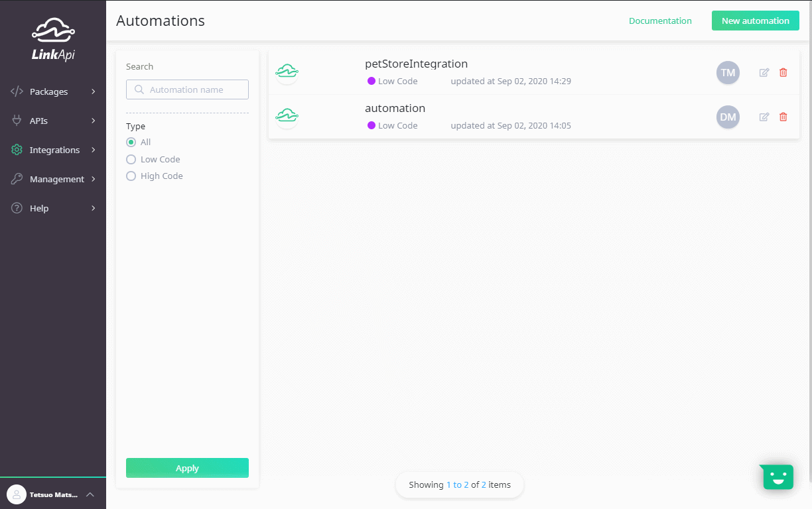Screen dimensions: 812x509
Task: Click the Automations page heading
Action: [161, 21]
